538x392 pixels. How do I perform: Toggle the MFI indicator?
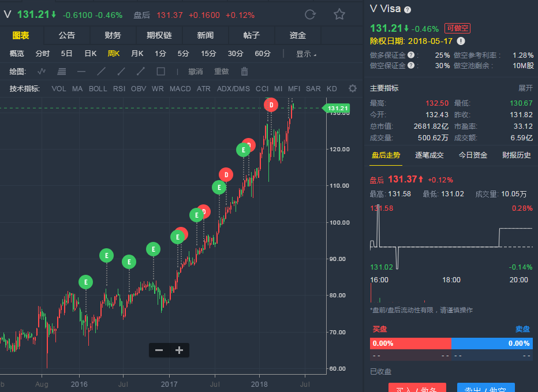point(294,88)
